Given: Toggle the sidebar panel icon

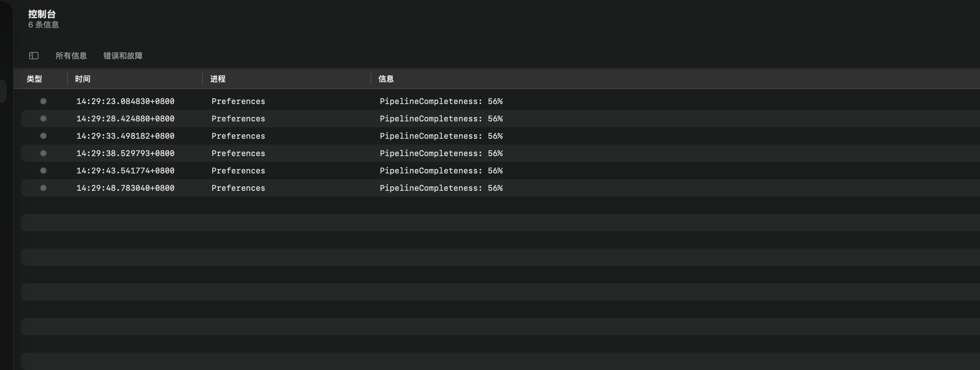Looking at the screenshot, I should (34, 56).
